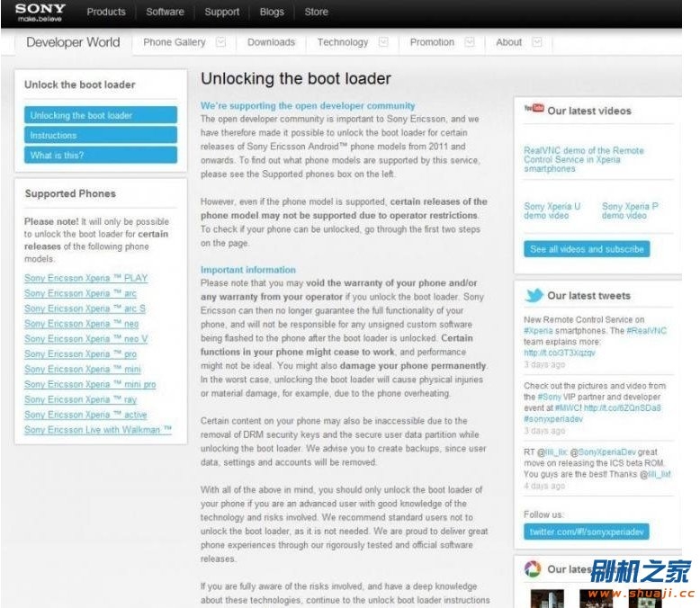Click the second photo thumbnail at bottom right

tap(596, 599)
